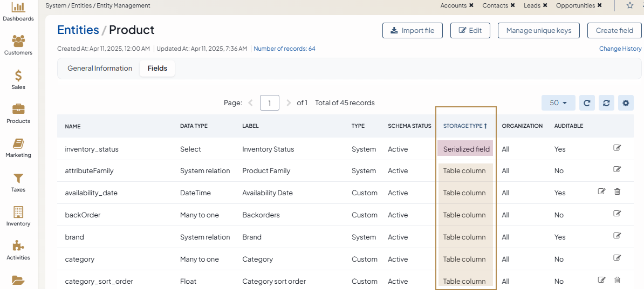Image resolution: width=644 pixels, height=294 pixels.
Task: Delete the availability_date field
Action: click(x=618, y=192)
